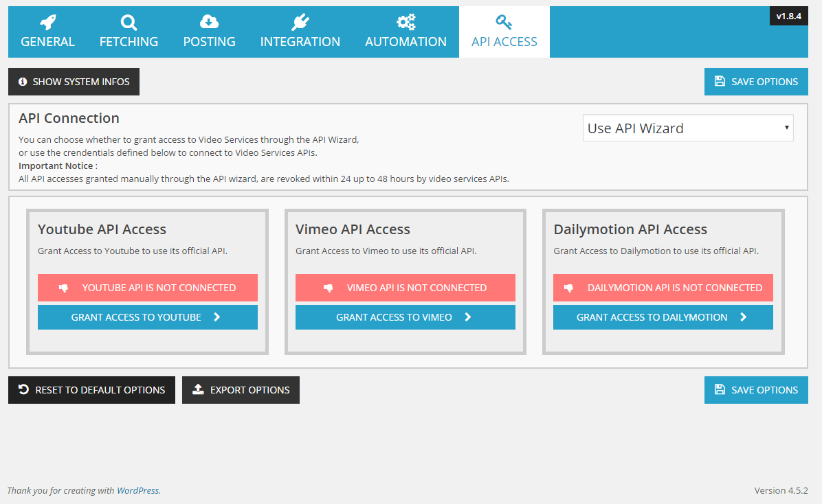Click 'Grant Access to Vimeo to use its official API' text
Viewport: 822px width, 504px height.
pyautogui.click(x=386, y=251)
